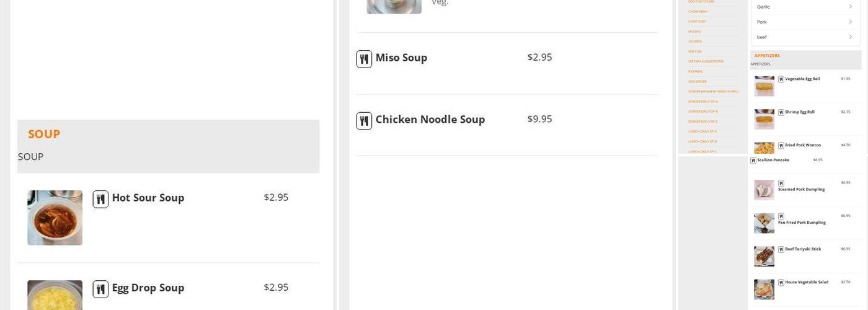Open the Hot Sour Soup photo
The height and width of the screenshot is (310, 868).
(55, 218)
